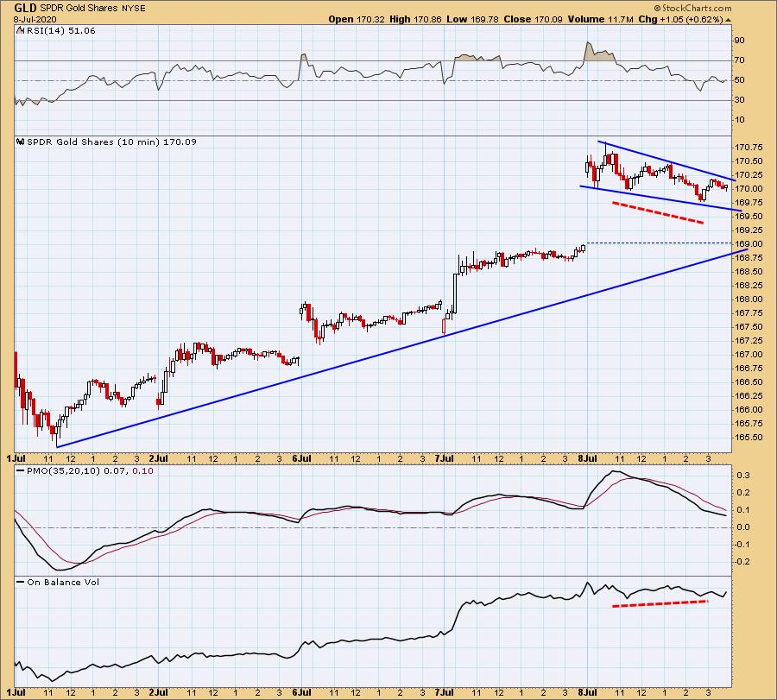
Task: Click the RSI axis label 50
Action: (740, 79)
